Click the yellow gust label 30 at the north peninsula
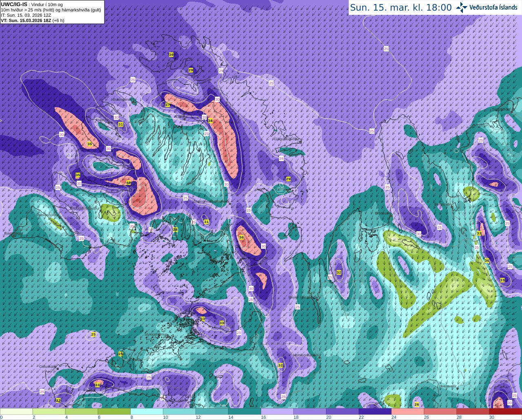522x420 pixels. pyautogui.click(x=171, y=54)
